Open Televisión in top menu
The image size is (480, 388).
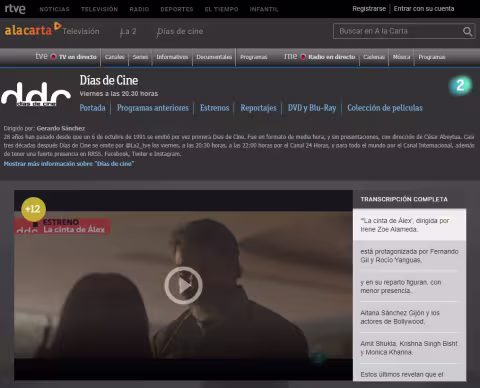tap(99, 9)
